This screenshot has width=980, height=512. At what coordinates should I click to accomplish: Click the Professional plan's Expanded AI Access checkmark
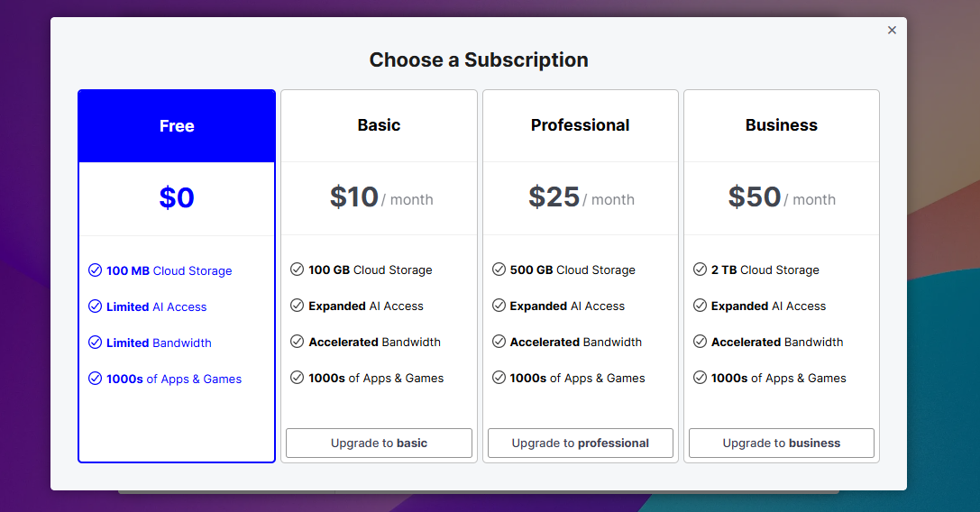pos(499,306)
